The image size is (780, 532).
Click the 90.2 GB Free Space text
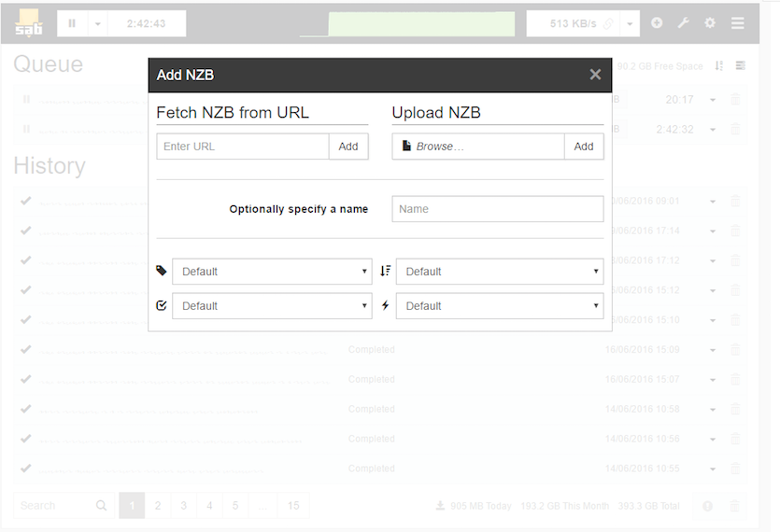660,66
